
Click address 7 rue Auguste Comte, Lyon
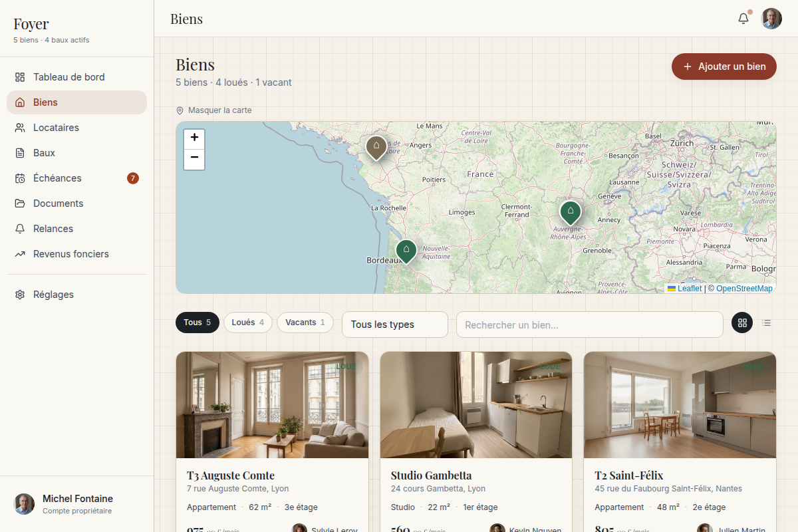tap(238, 489)
